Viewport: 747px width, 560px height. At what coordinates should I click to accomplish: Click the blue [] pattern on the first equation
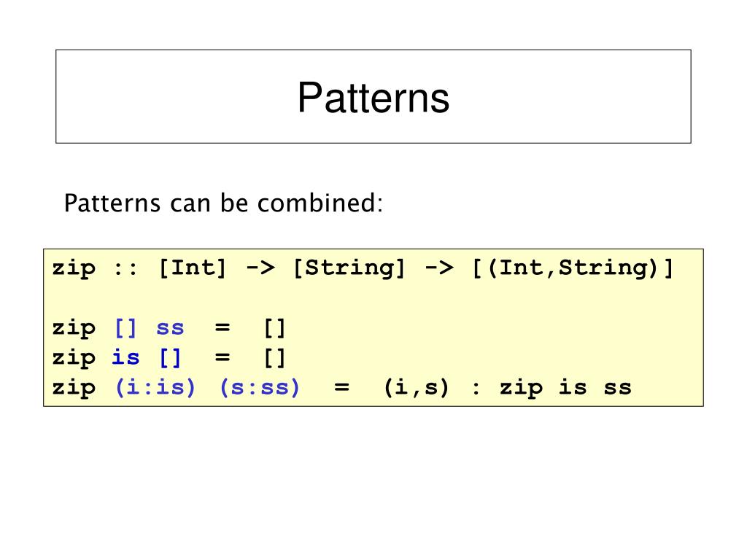coord(125,329)
